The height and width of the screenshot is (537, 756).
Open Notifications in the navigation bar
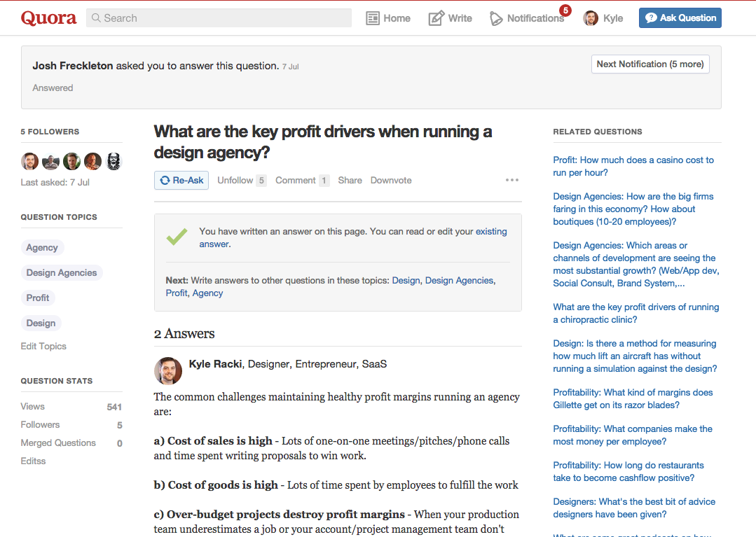(527, 18)
